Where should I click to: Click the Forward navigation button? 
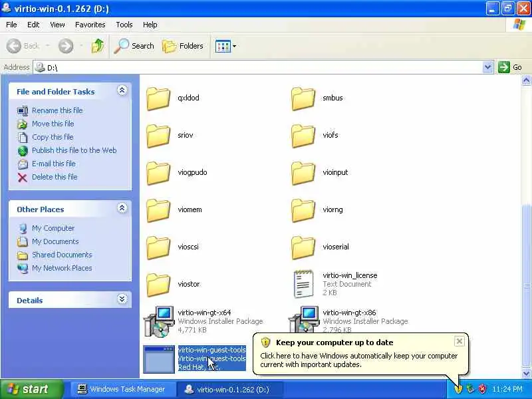(x=66, y=46)
